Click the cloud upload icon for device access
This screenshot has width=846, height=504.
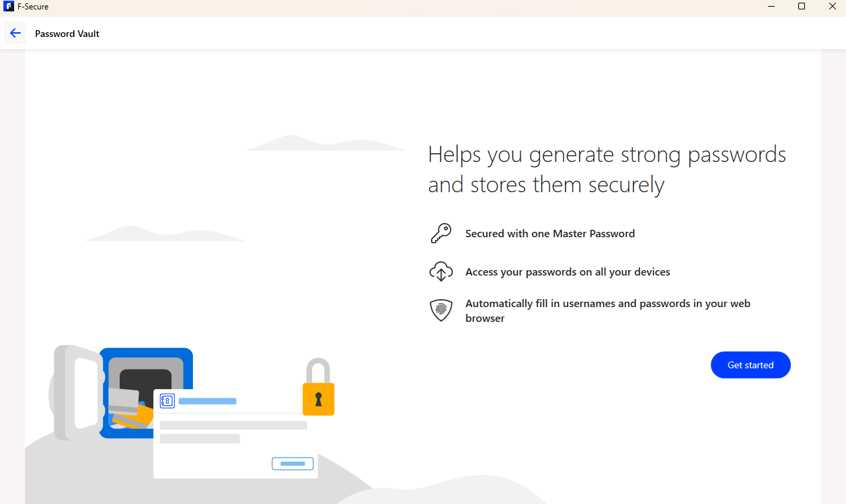click(x=441, y=271)
